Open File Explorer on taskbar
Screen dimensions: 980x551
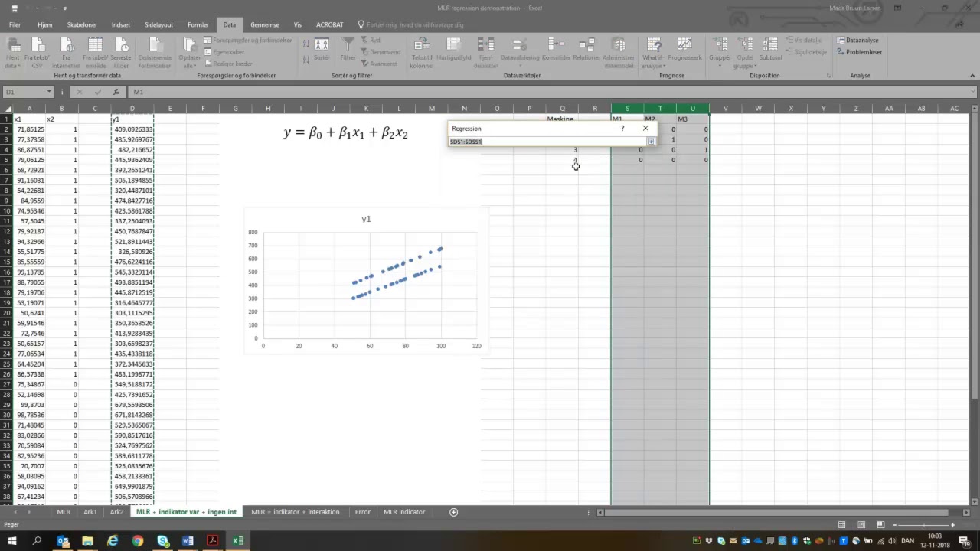[x=88, y=541]
